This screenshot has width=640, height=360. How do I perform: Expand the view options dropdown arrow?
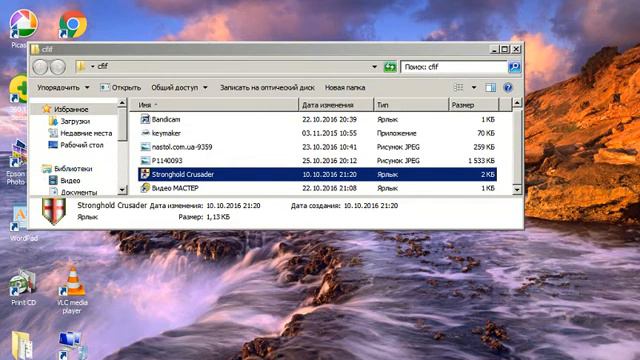(474, 87)
